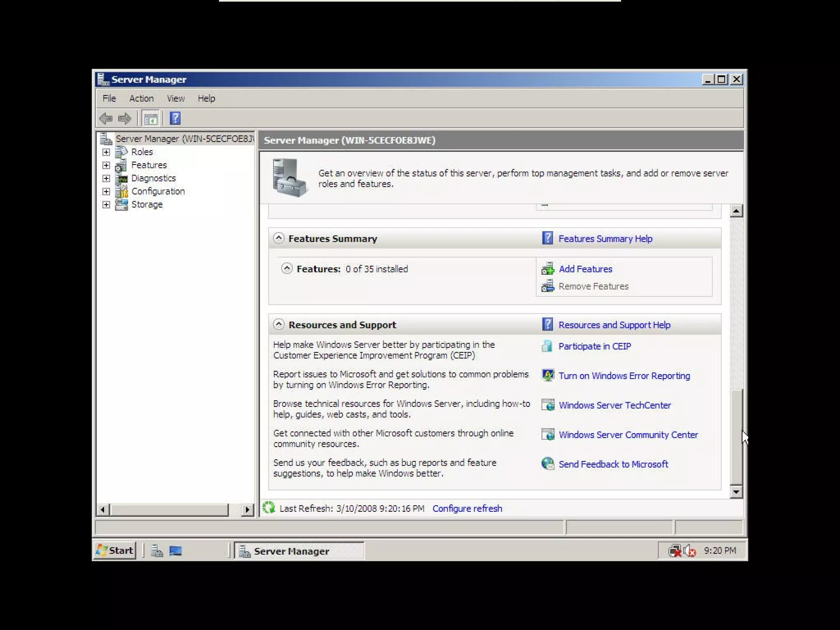The image size is (840, 630).
Task: Click the Send Feedback globe icon
Action: point(548,464)
